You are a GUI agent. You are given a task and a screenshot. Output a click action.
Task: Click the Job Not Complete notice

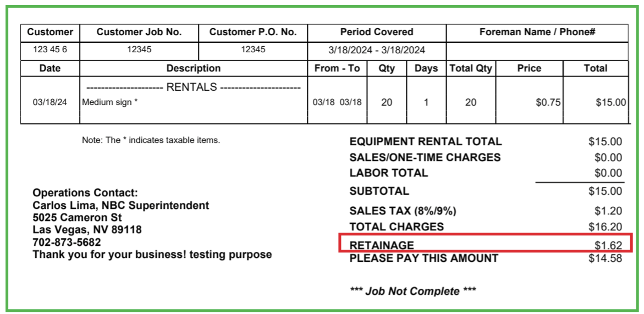412,291
